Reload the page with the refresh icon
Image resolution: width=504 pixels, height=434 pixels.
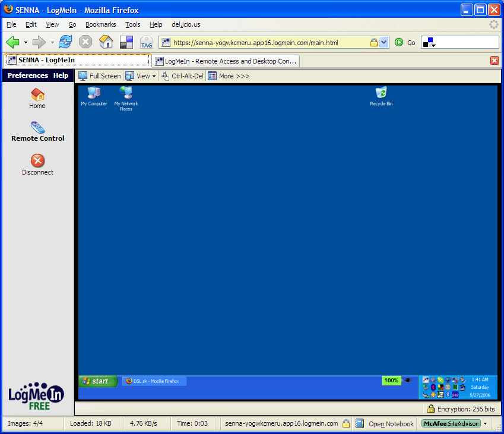click(x=65, y=42)
